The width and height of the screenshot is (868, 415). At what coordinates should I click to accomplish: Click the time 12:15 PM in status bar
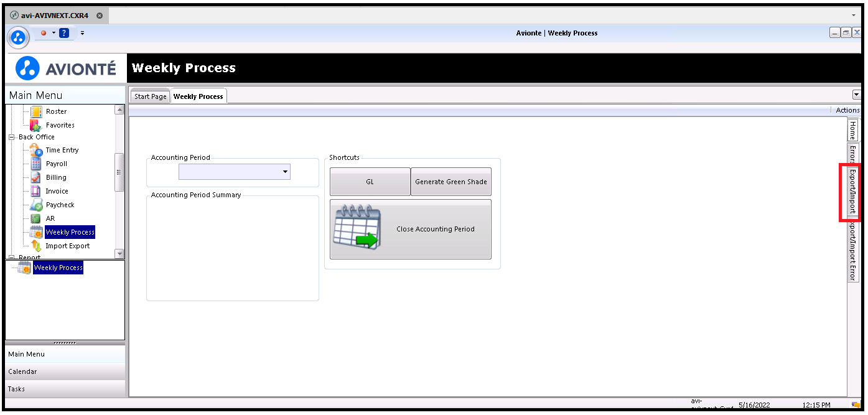(x=816, y=405)
